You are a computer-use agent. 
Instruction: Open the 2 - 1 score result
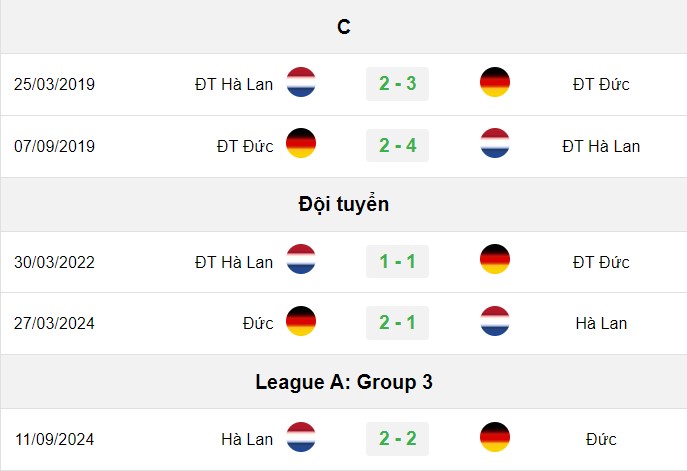pyautogui.click(x=397, y=323)
